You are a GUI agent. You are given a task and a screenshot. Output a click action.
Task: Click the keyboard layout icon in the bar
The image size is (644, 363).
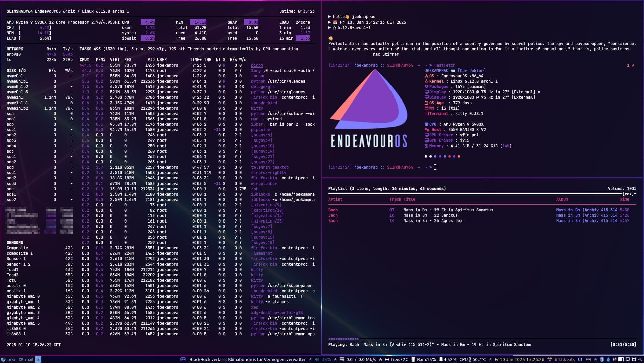click(x=588, y=359)
